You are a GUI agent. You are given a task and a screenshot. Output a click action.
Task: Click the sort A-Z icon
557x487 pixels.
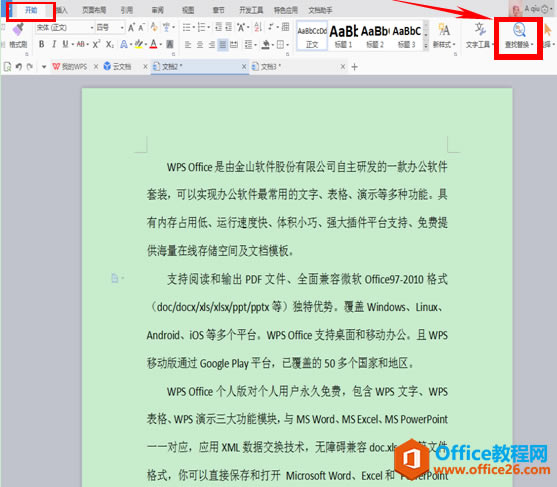tap(258, 27)
